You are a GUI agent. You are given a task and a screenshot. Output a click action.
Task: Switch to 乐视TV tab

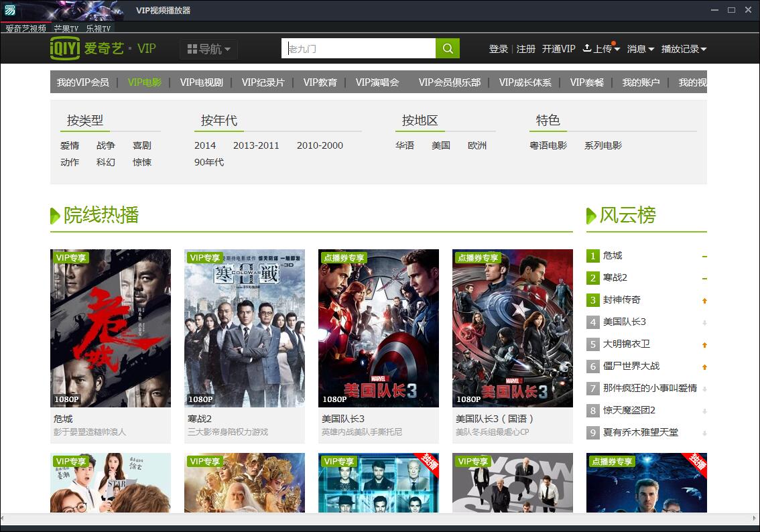point(99,29)
